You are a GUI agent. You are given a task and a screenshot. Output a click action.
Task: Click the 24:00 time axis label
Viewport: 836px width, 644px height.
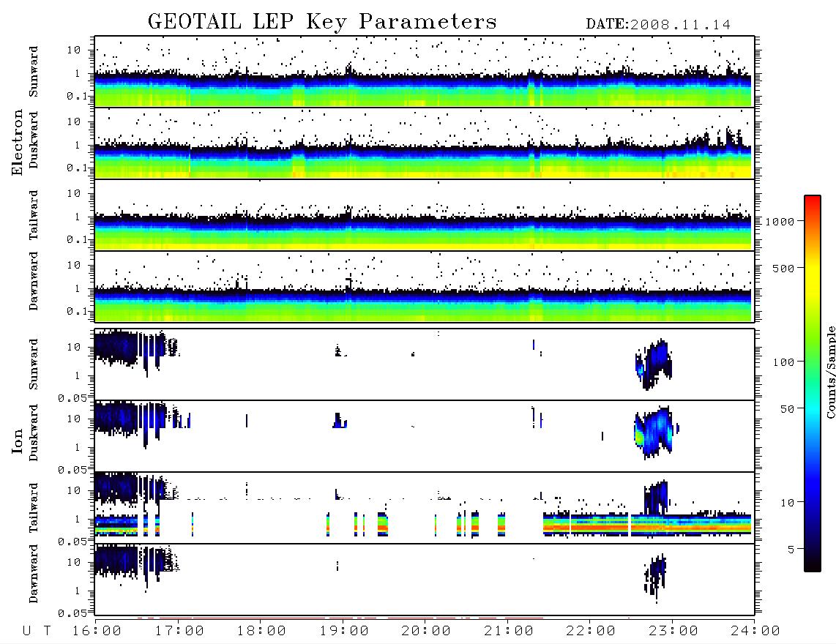click(x=755, y=632)
